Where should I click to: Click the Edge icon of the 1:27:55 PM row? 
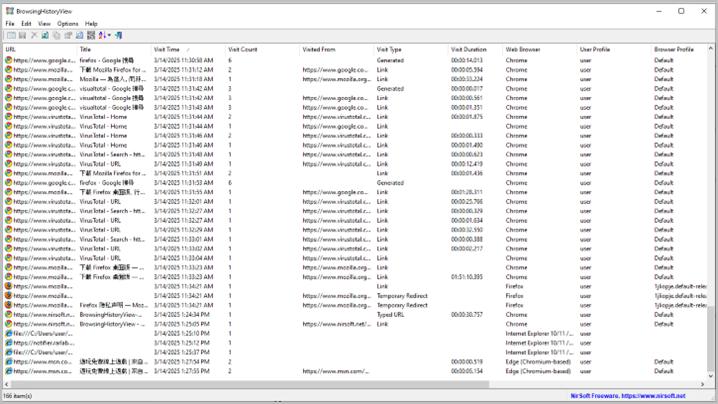point(8,371)
